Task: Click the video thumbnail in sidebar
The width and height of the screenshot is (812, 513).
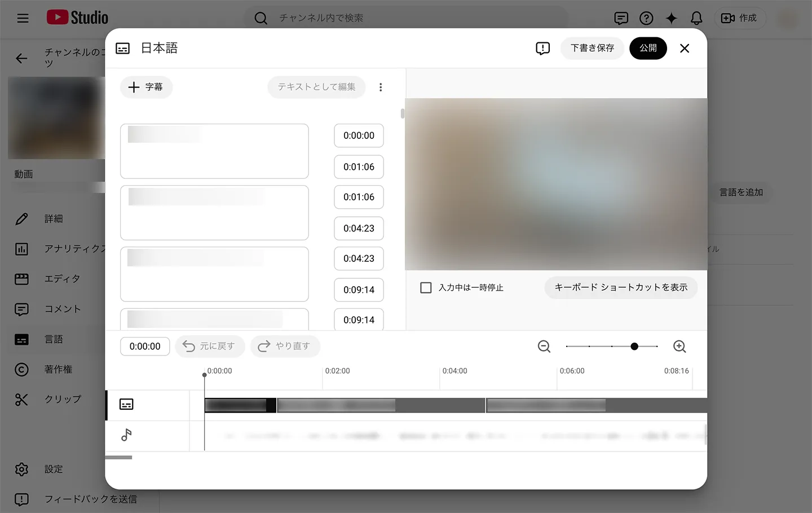Action: click(x=56, y=118)
